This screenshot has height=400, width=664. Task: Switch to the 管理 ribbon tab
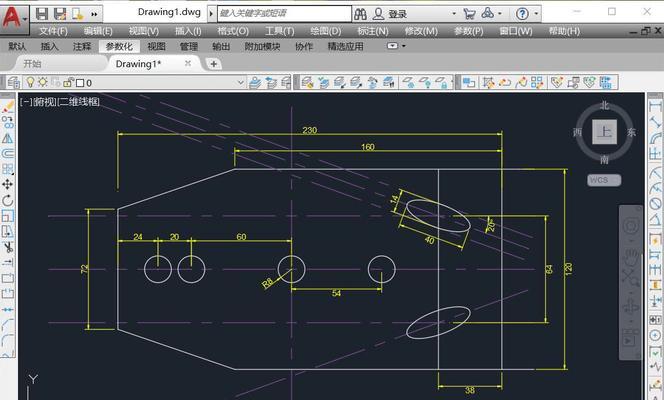(x=188, y=47)
